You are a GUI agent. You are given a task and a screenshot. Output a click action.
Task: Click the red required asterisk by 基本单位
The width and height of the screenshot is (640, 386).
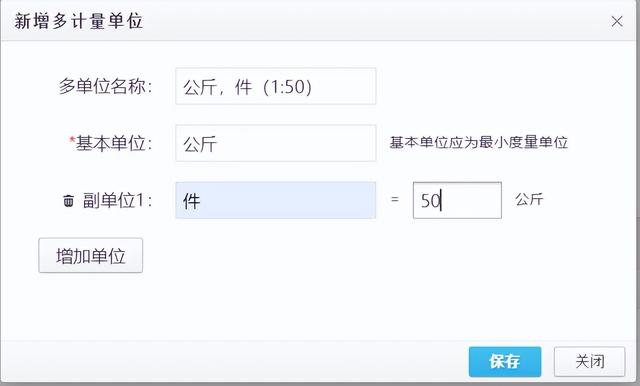(x=72, y=140)
